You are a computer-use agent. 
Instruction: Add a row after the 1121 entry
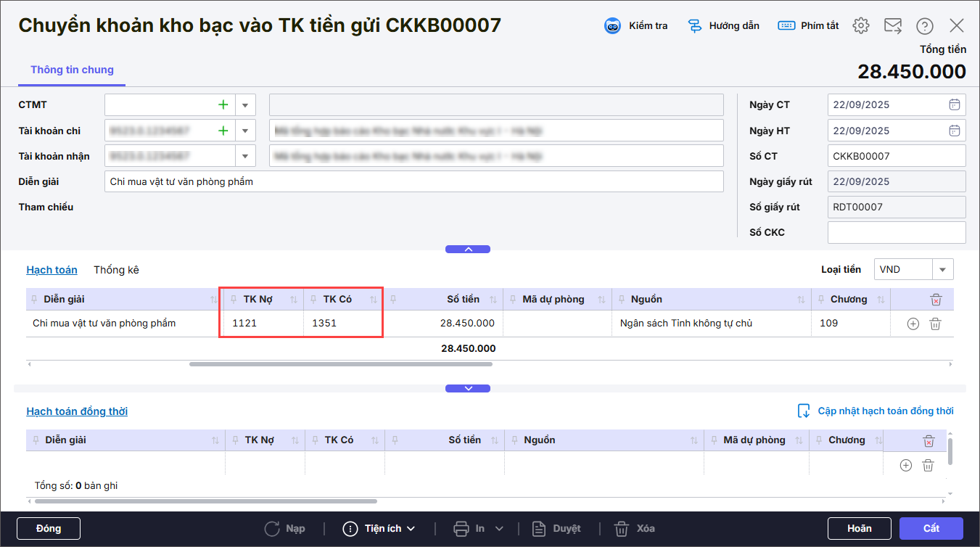pos(913,324)
